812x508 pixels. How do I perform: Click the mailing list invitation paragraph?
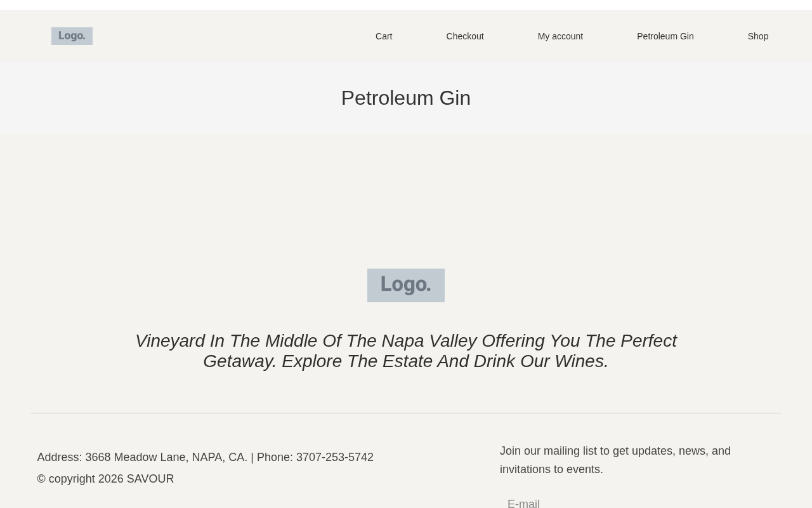615,460
